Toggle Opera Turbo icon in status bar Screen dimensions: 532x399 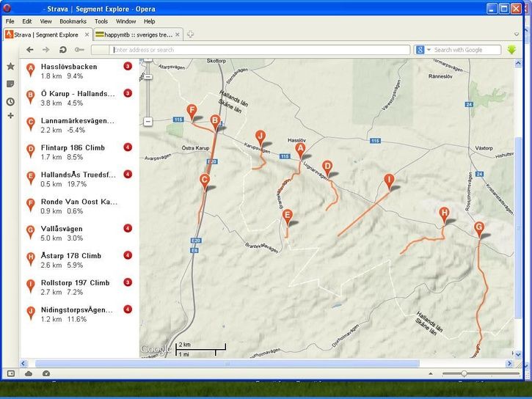pyautogui.click(x=46, y=373)
